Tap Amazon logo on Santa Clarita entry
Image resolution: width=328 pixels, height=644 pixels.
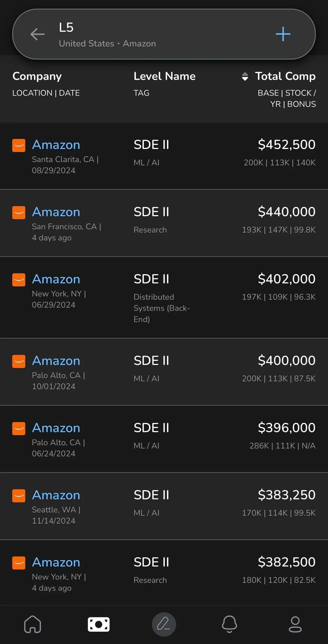click(x=19, y=145)
